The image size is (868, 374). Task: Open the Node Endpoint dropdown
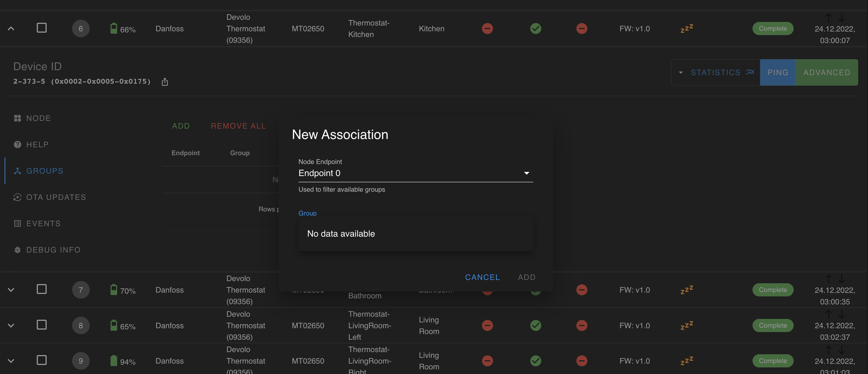[x=415, y=173]
